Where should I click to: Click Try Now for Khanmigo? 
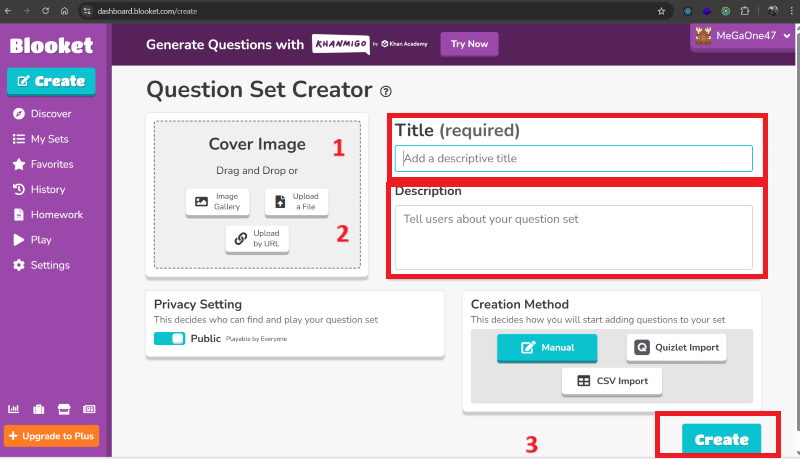pos(469,44)
